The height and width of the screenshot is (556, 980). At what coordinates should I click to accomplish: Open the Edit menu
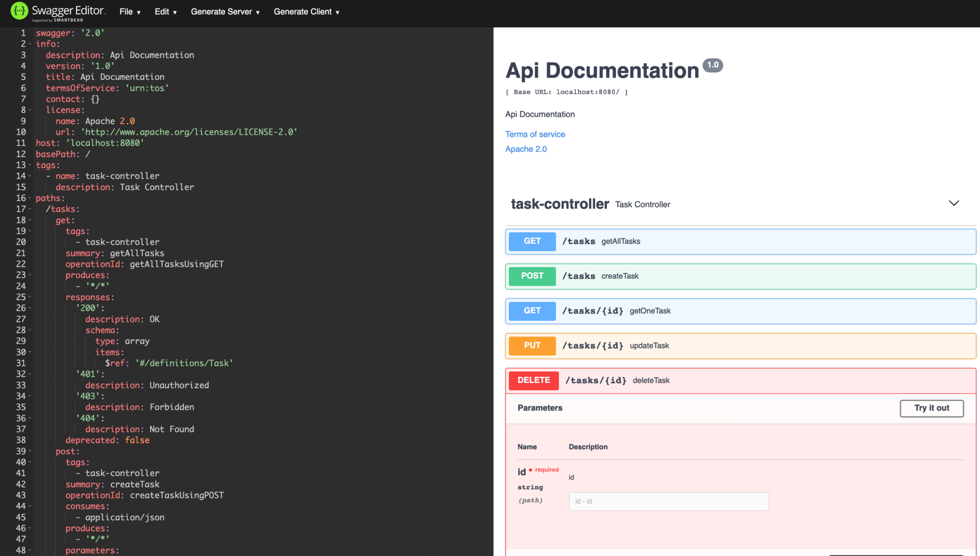[x=166, y=12]
